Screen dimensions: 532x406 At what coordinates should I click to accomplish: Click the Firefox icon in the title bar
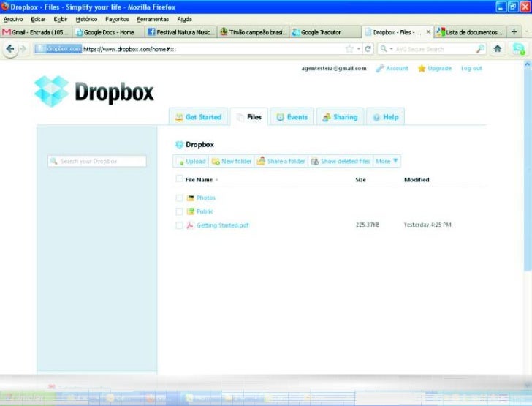pos(4,7)
